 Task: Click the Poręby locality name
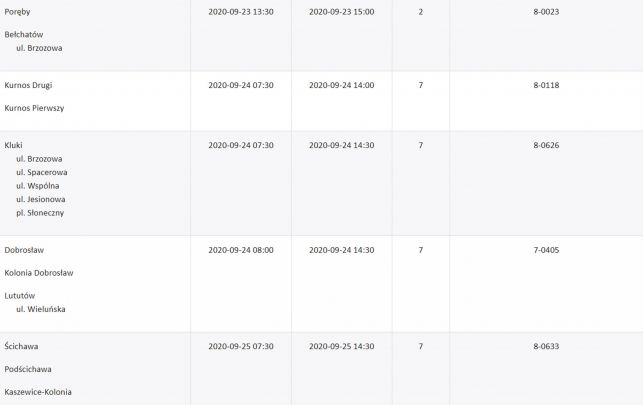pyautogui.click(x=18, y=12)
